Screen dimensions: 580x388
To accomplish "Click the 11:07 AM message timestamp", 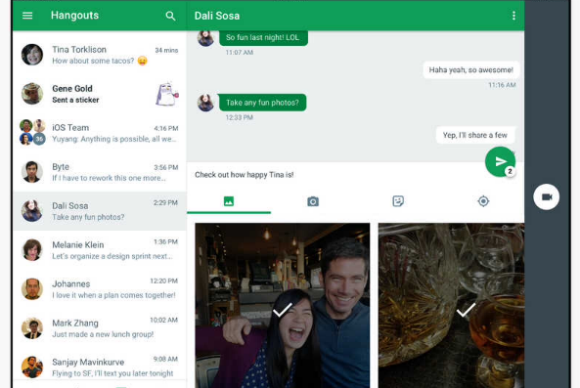I will pyautogui.click(x=239, y=53).
